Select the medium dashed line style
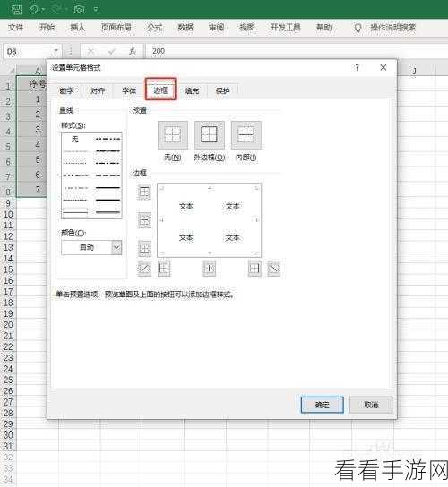 pos(108,175)
